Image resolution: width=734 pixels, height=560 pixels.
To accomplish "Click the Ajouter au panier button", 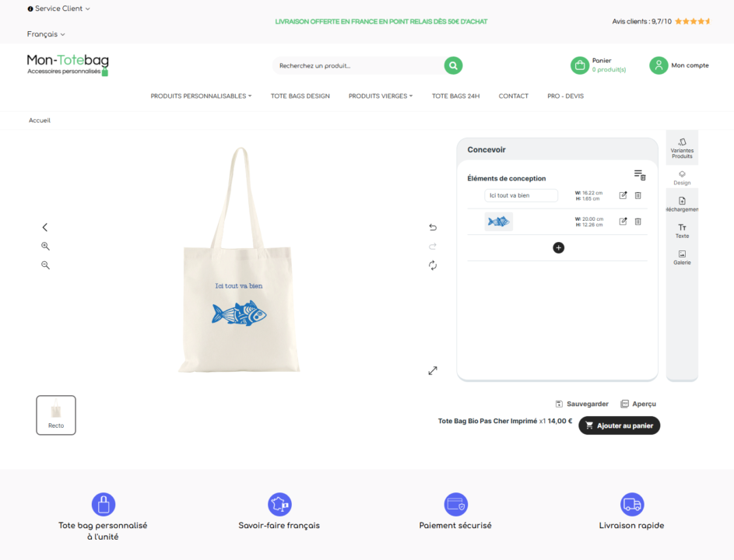I will (619, 425).
